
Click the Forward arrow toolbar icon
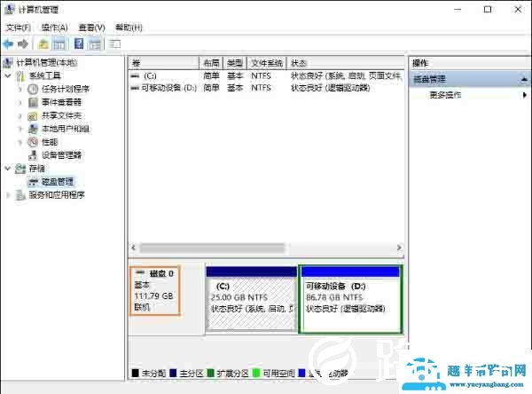pos(23,43)
